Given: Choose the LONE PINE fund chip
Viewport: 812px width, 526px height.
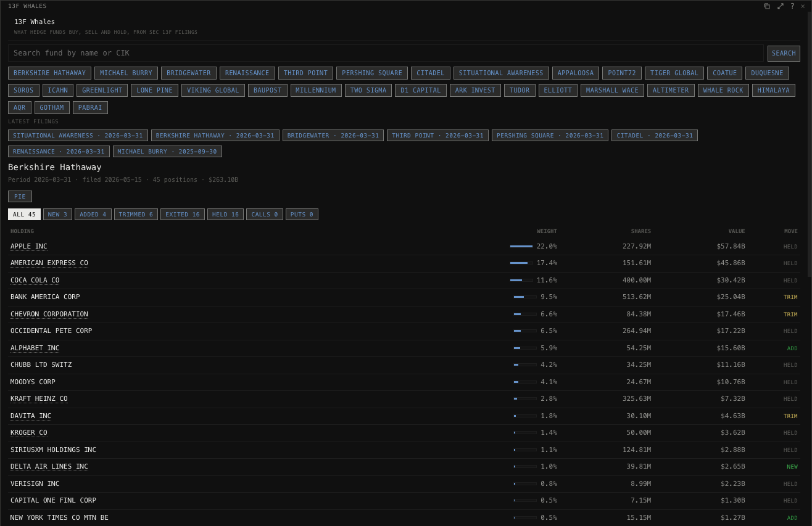Looking at the screenshot, I should point(154,91).
